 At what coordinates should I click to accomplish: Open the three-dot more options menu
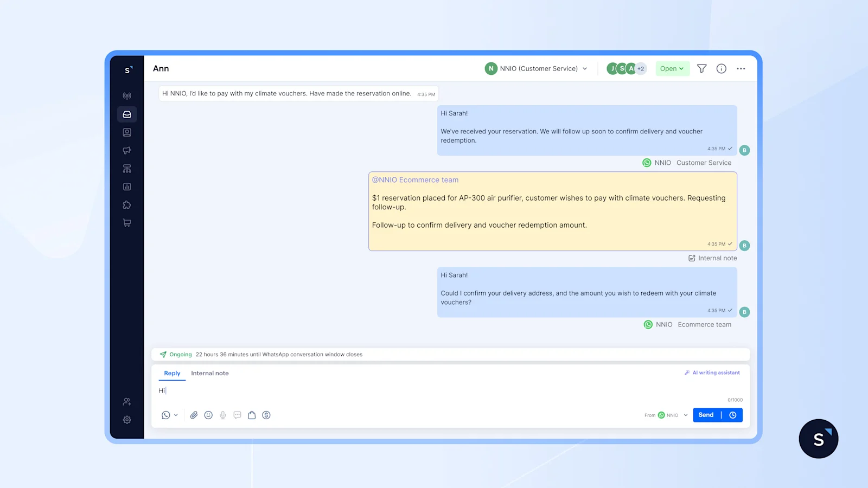point(741,68)
